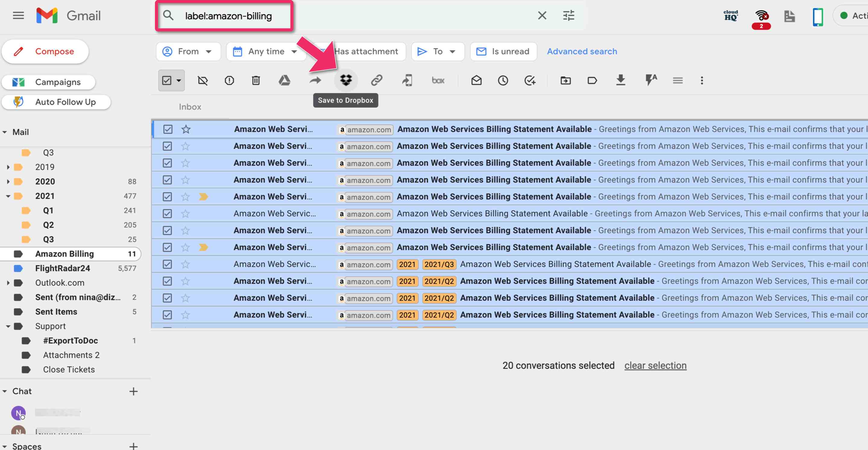Viewport: 868px width, 450px height.
Task: Collapse the Chat section
Action: (5, 391)
